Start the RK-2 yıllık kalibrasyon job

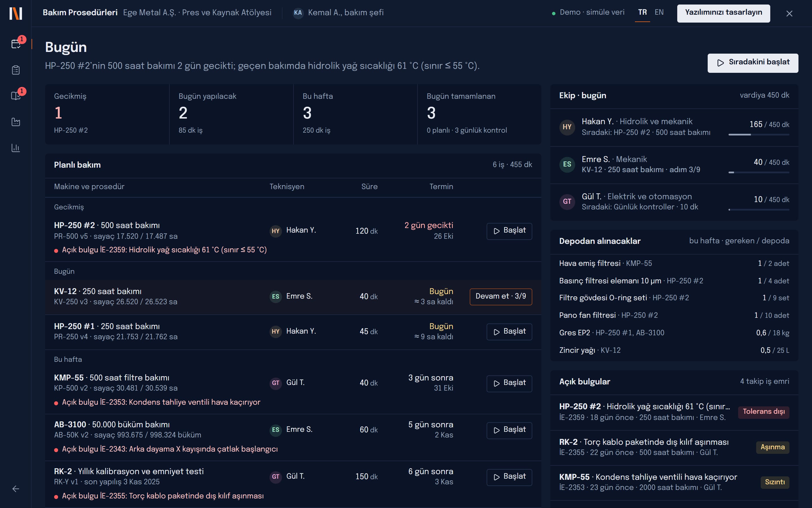click(509, 477)
